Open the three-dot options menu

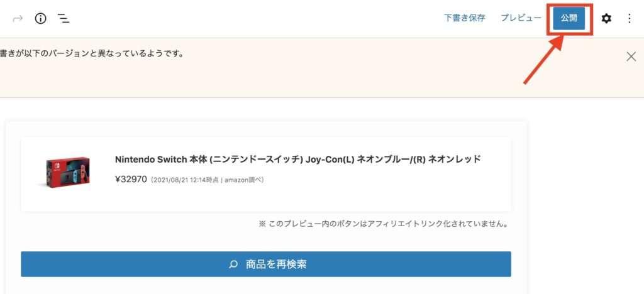click(x=629, y=18)
